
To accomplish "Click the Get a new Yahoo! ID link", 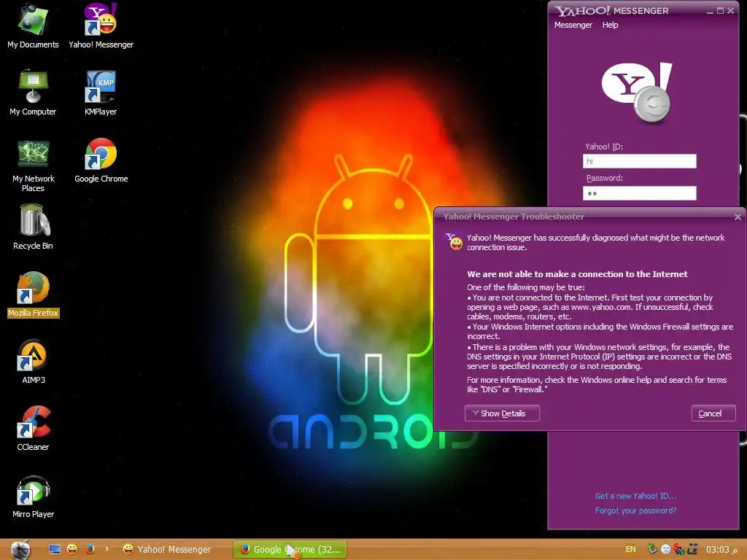I will click(x=635, y=496).
